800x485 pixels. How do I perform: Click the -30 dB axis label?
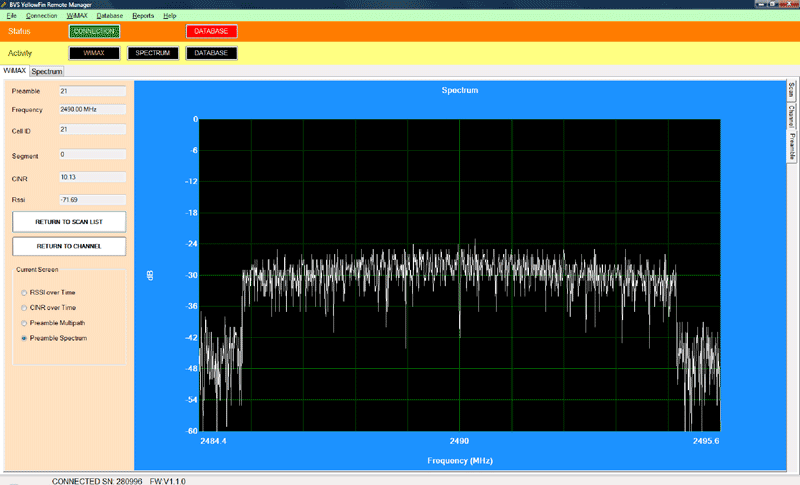(191, 275)
